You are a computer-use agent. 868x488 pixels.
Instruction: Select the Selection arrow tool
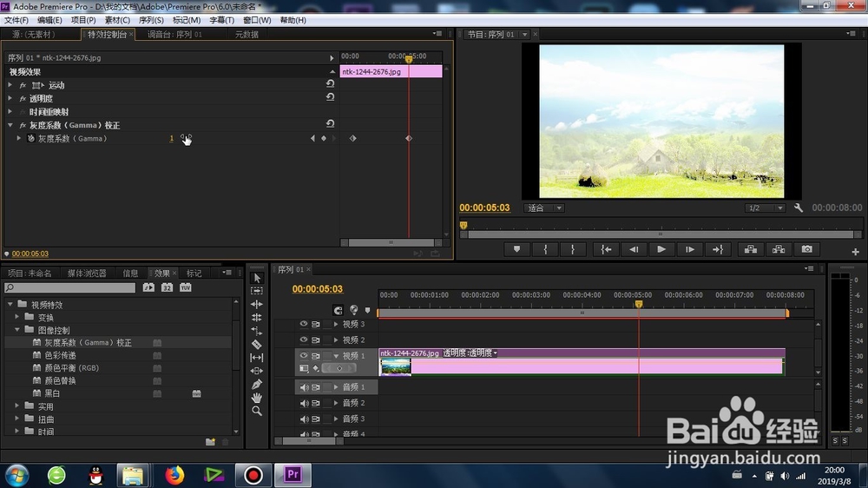(257, 278)
